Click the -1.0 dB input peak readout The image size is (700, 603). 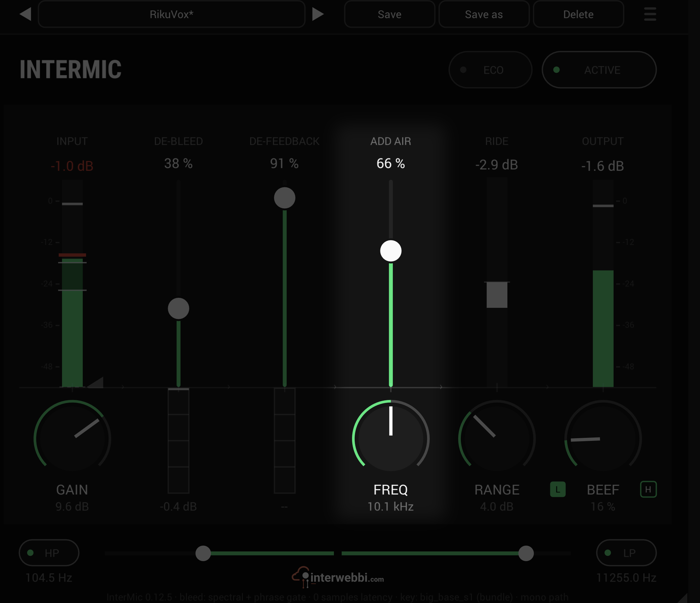(72, 166)
